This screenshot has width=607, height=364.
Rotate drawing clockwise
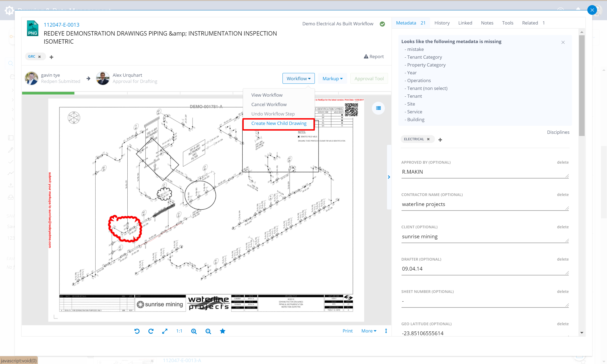(151, 331)
